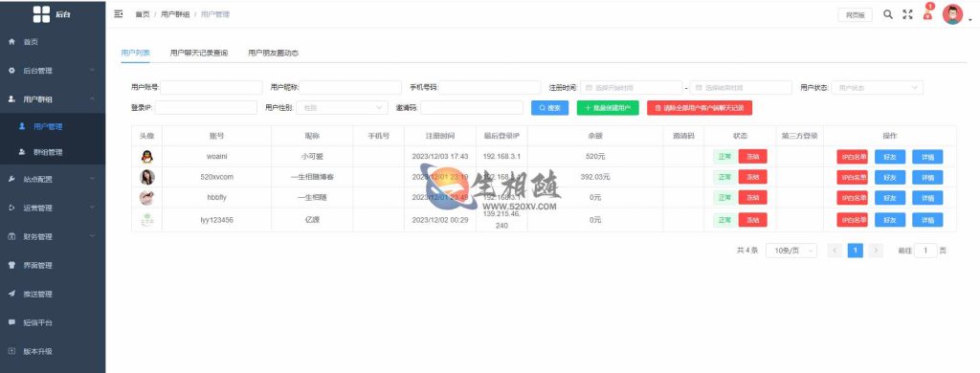Expand 站点配置 sidebar menu

53,179
